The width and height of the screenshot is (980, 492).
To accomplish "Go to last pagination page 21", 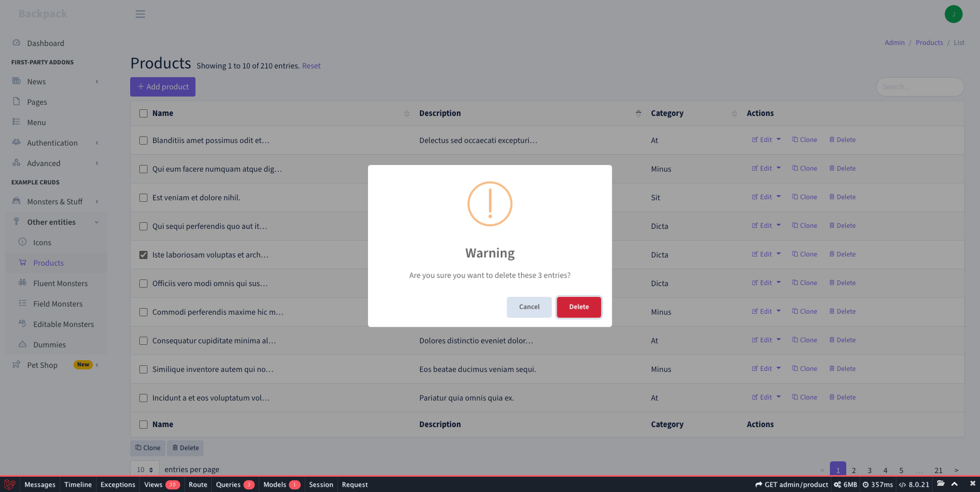I will tap(938, 470).
